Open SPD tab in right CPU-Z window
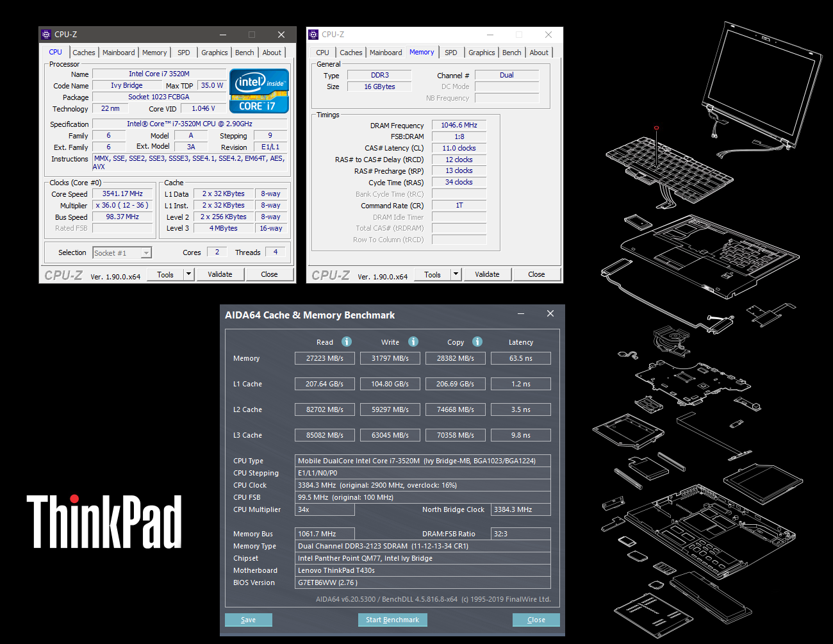This screenshot has height=644, width=833. tap(451, 53)
